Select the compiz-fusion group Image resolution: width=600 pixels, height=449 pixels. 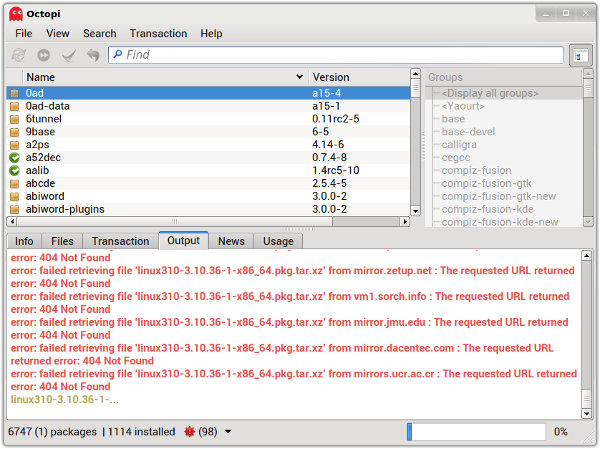pyautogui.click(x=476, y=171)
